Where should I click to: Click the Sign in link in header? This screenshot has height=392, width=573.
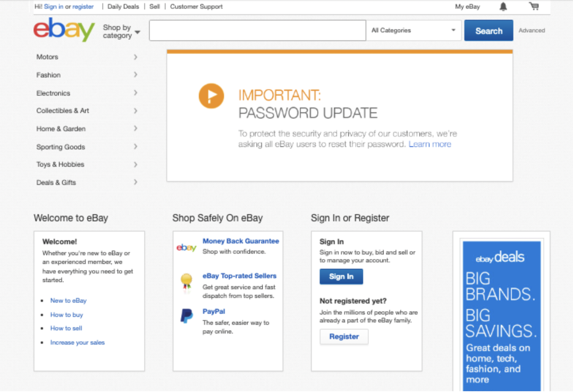53,6
